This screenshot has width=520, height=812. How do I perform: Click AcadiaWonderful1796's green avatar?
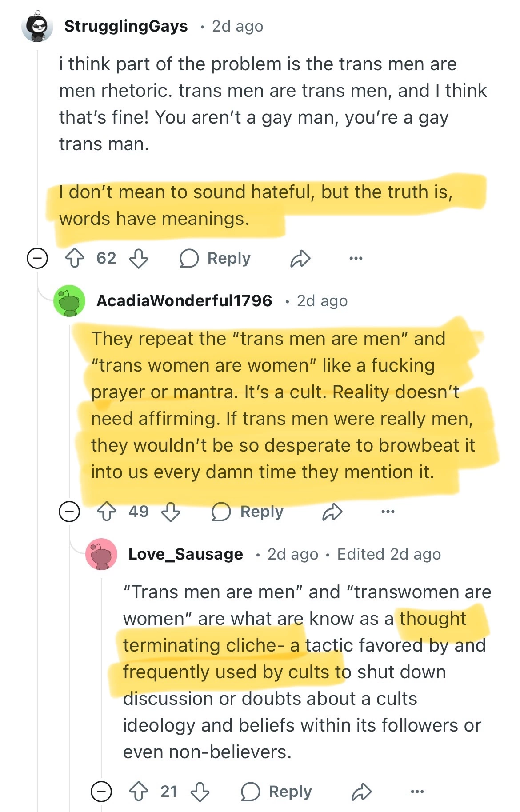point(69,301)
